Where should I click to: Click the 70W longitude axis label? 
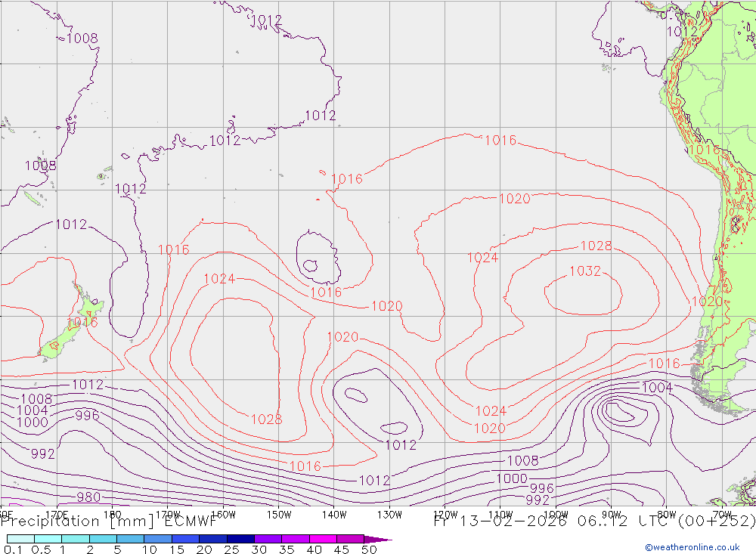[x=722, y=515]
